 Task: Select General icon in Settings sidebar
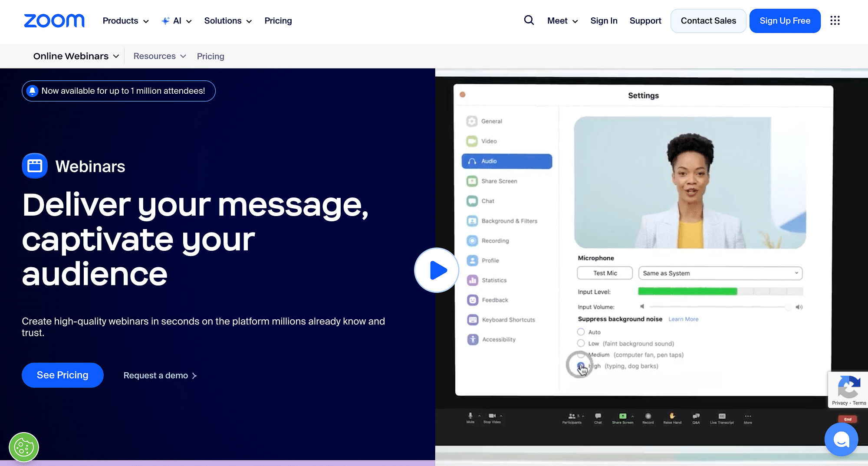pyautogui.click(x=472, y=121)
